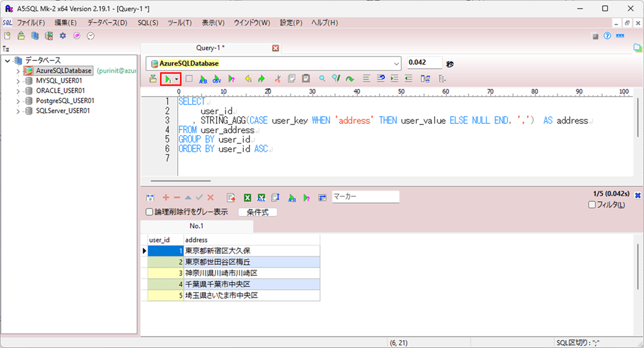Click the magnifier search icon in editor toolbar
Image resolution: width=644 pixels, height=348 pixels.
(322, 79)
